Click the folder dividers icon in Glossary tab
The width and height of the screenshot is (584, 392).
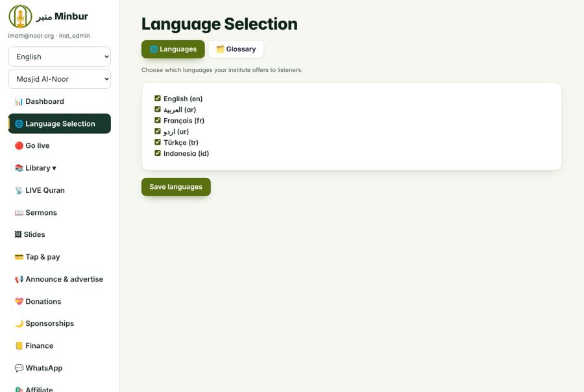220,49
